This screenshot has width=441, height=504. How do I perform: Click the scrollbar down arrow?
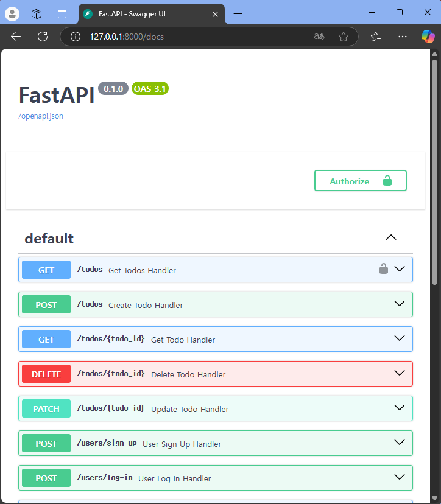click(434, 499)
